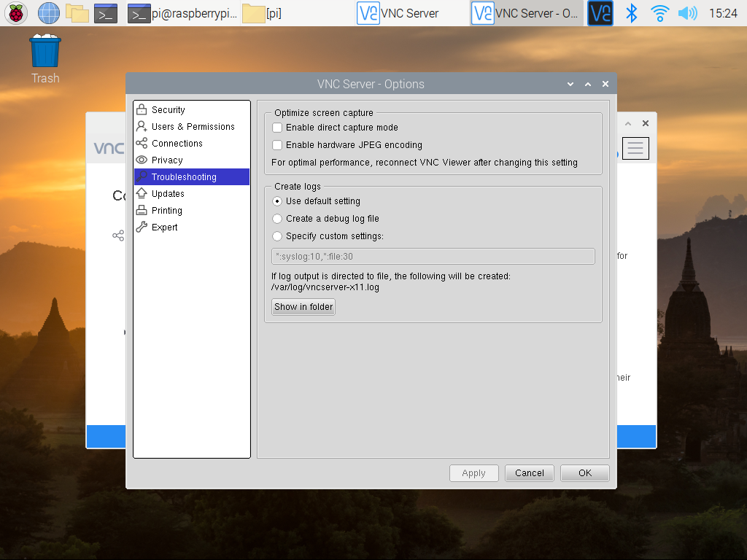Click the Security padlock icon

[142, 109]
